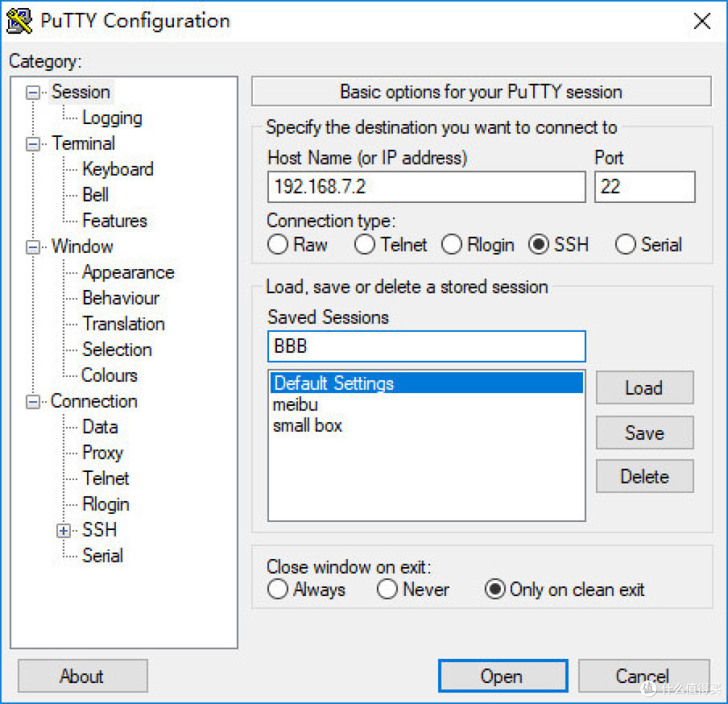Click the Cancel button
728x704 pixels.
pos(644,676)
